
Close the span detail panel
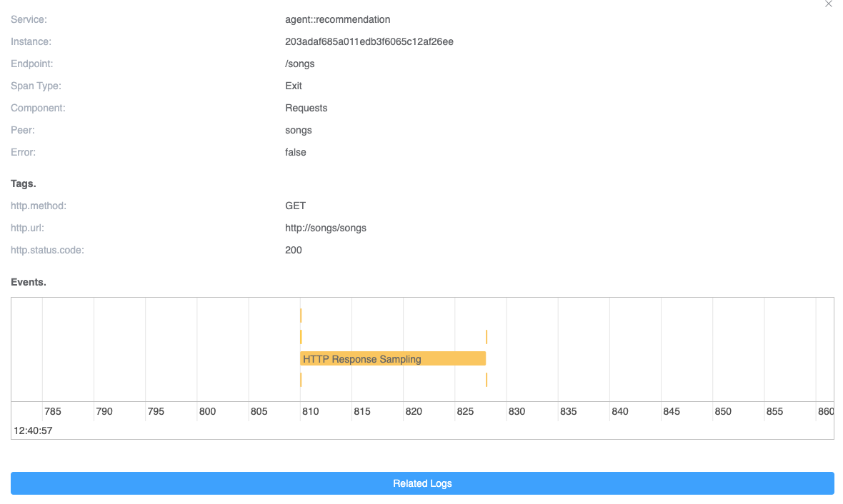[829, 4]
